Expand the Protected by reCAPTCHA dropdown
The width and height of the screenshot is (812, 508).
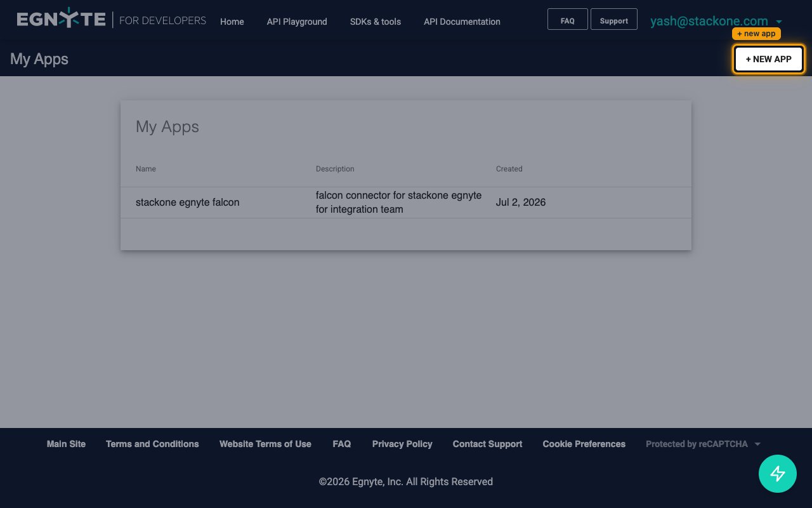(x=703, y=444)
